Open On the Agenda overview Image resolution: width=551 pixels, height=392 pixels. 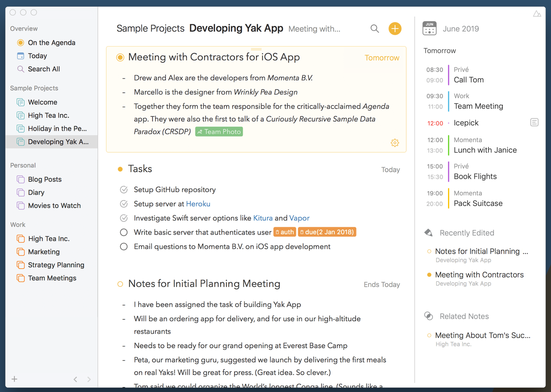[x=51, y=43]
